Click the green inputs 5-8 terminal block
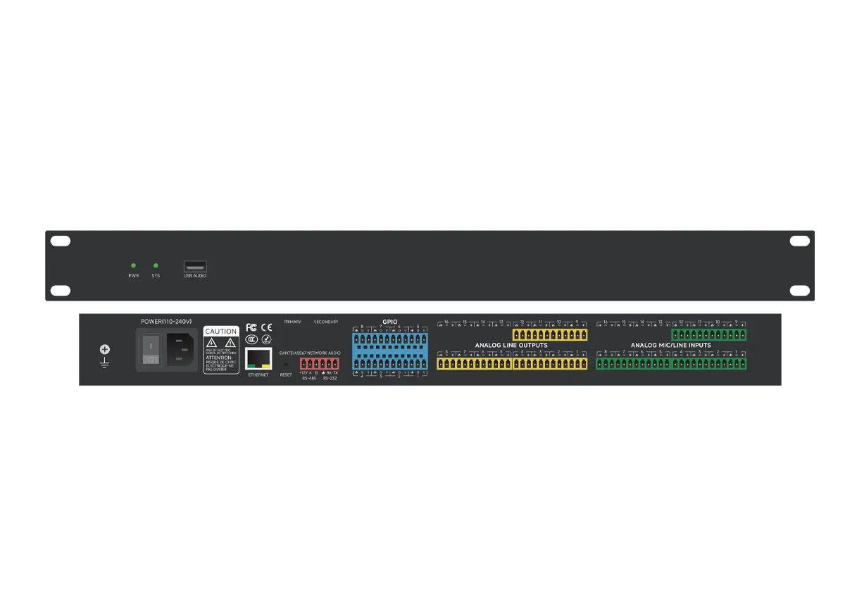Viewport: 845px width, 616px height. tap(634, 363)
